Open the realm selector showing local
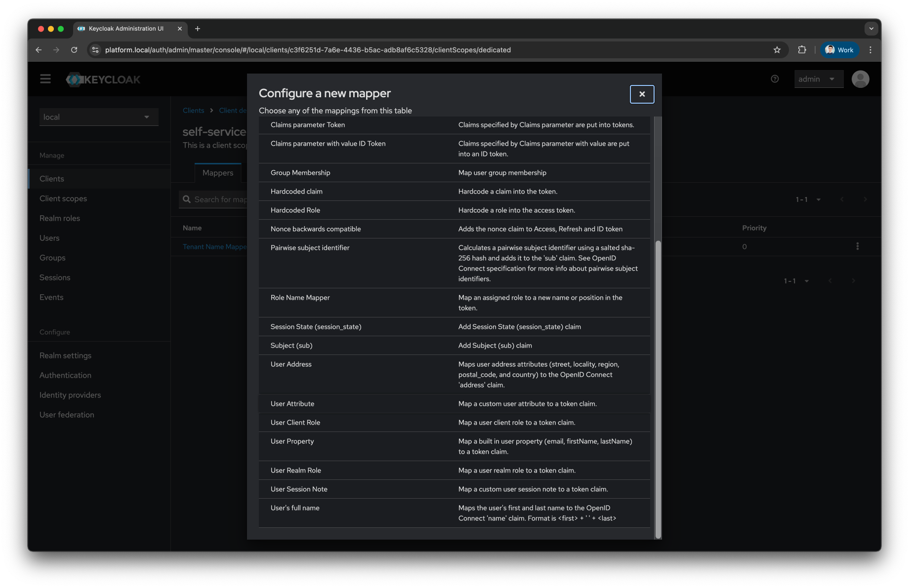 pos(98,117)
